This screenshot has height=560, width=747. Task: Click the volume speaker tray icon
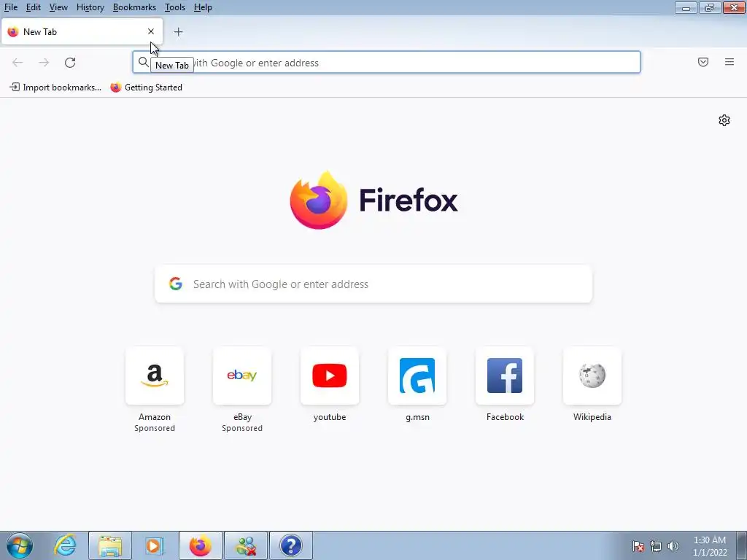click(673, 546)
